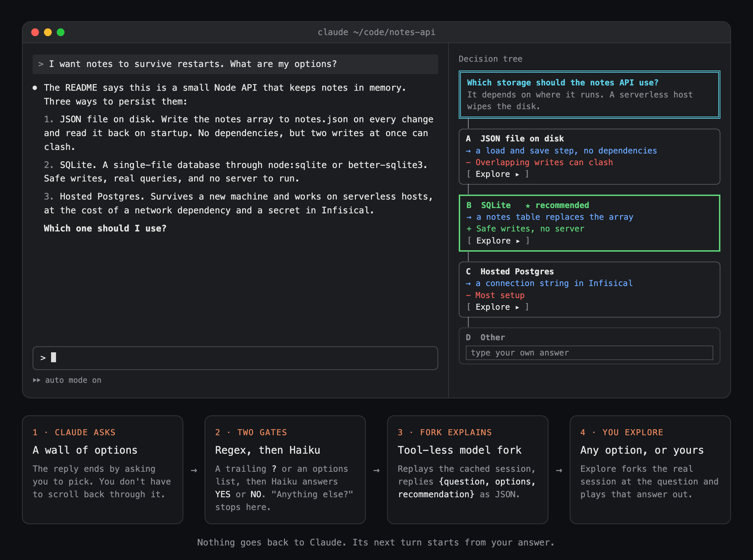753x560 pixels.
Task: Open the '1 · CLAUDE ASKS' card
Action: 102,470
